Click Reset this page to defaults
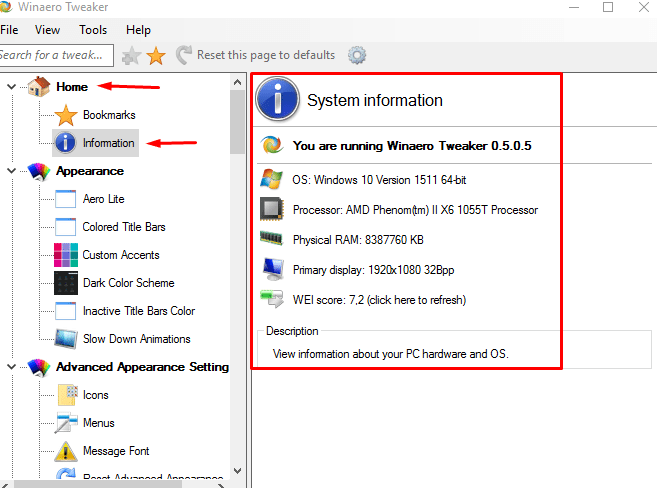Screen dimensions: 657x488 point(266,55)
